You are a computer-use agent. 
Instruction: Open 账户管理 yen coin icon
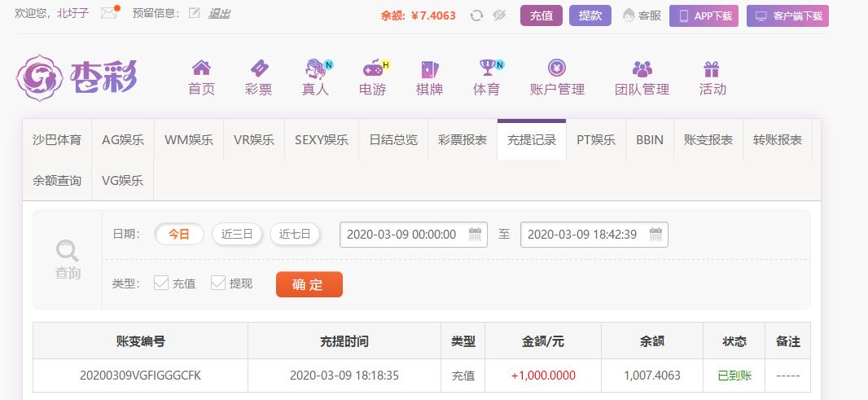(x=557, y=68)
